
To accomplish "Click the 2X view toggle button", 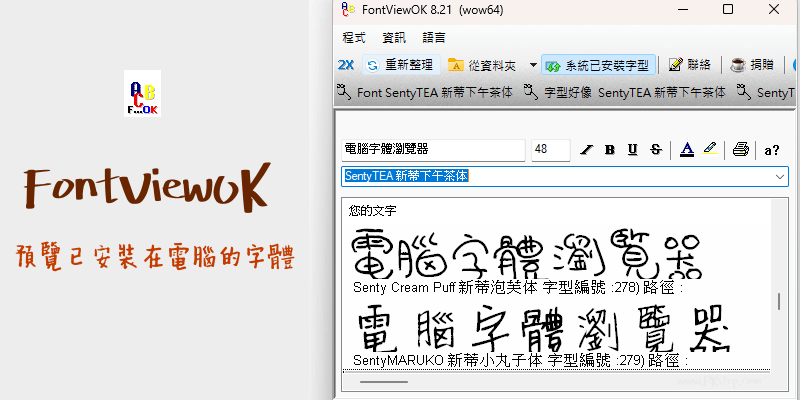I will click(345, 65).
